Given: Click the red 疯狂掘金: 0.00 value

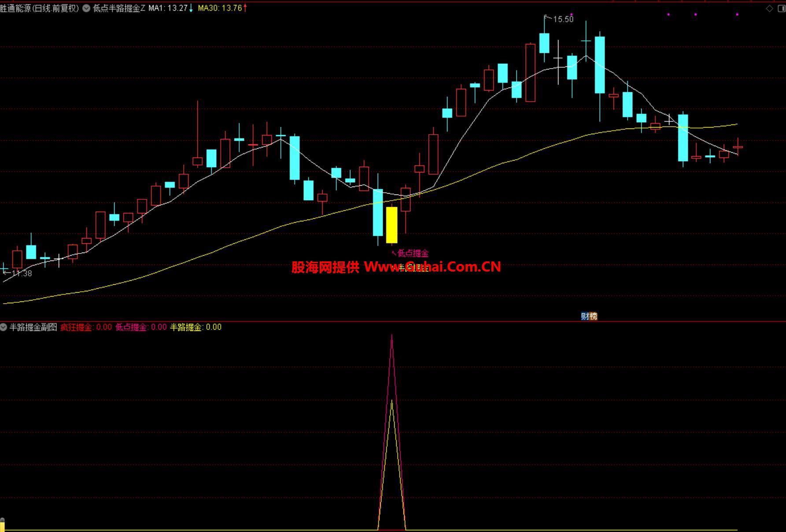Looking at the screenshot, I should click(86, 327).
